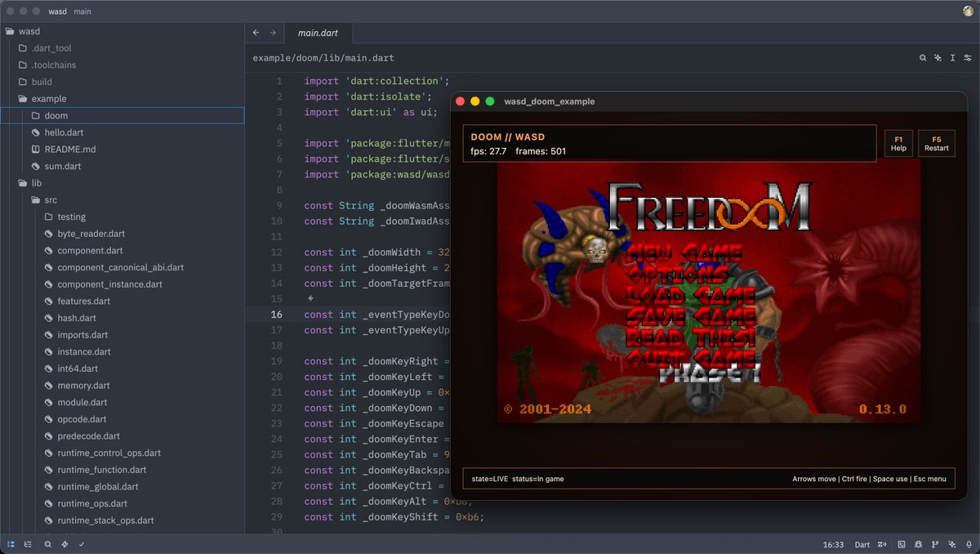Toggle the outline panel icon in status bar
The image size is (980, 554).
[29, 544]
